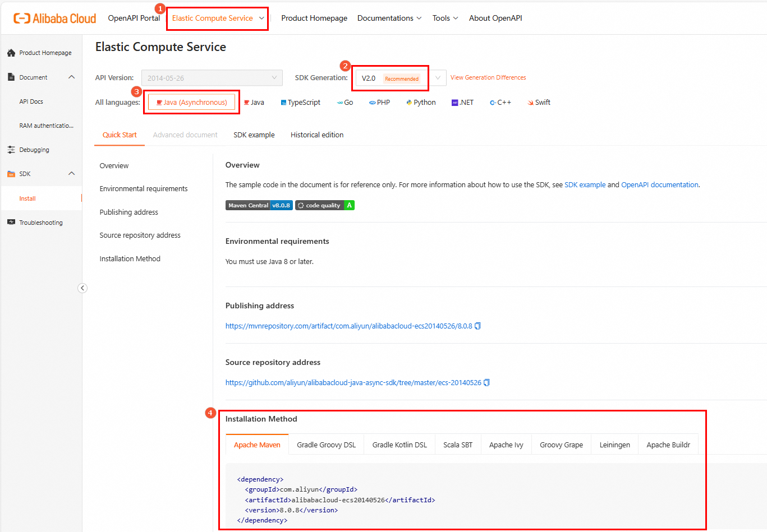Select the Java (Asynchronous) language option
Viewport: 767px width, 532px height.
[x=191, y=103]
